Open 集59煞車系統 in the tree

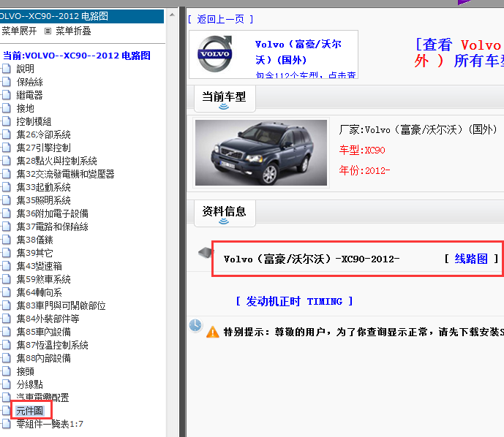(43, 279)
